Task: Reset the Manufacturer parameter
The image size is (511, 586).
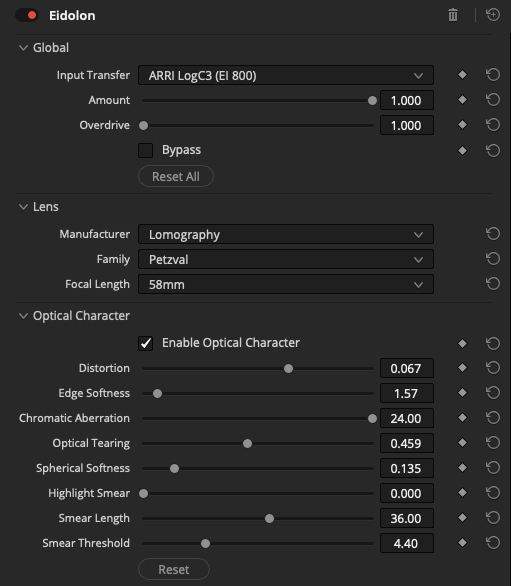Action: coord(493,234)
